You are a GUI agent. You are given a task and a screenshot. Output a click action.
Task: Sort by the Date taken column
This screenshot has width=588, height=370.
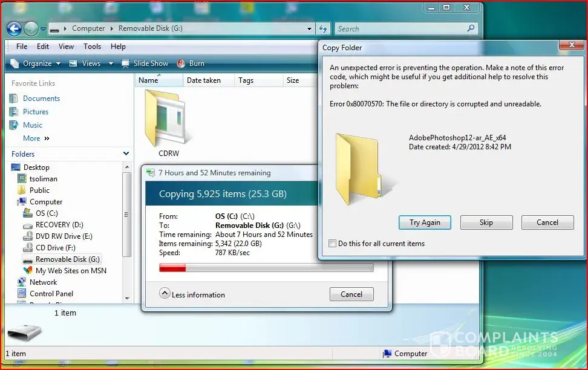click(209, 80)
